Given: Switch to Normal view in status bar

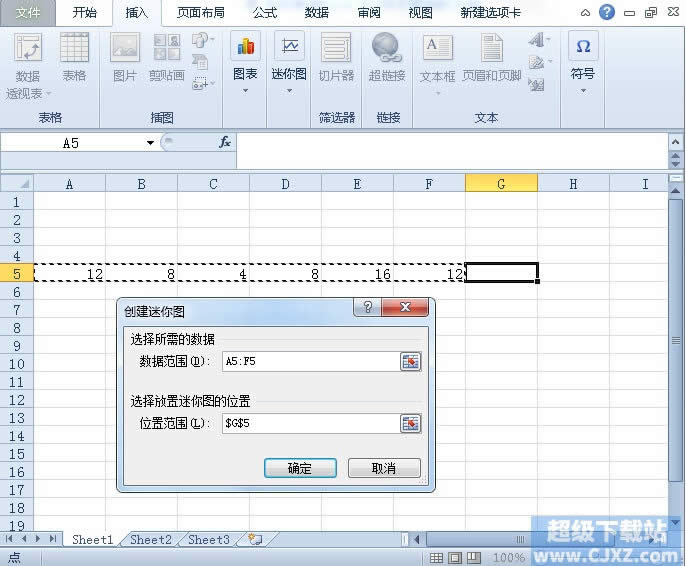Looking at the screenshot, I should (x=436, y=558).
